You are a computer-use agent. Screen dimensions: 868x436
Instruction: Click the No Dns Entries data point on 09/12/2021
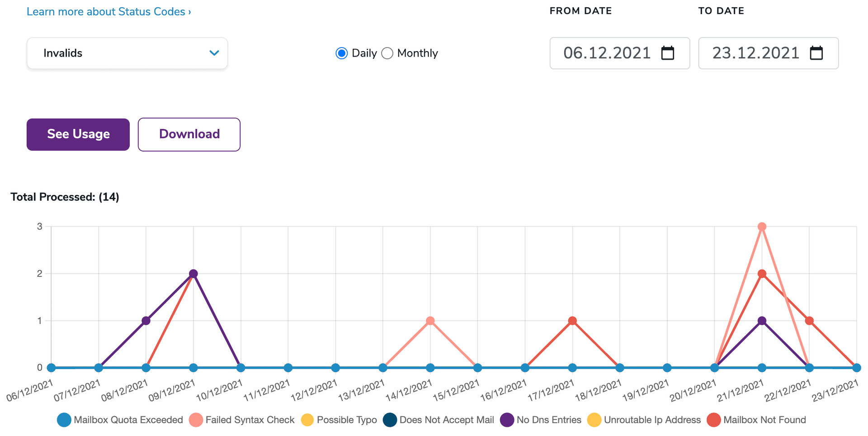[193, 274]
